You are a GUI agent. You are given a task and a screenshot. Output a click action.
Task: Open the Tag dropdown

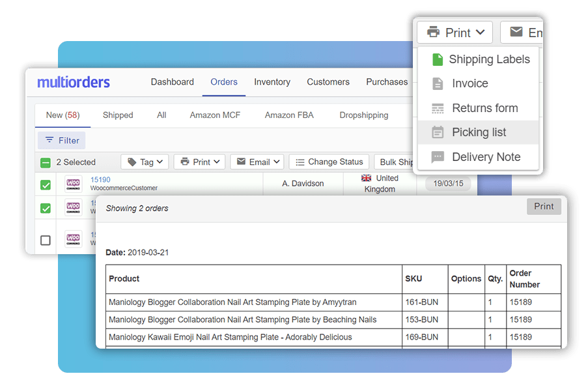(x=145, y=162)
